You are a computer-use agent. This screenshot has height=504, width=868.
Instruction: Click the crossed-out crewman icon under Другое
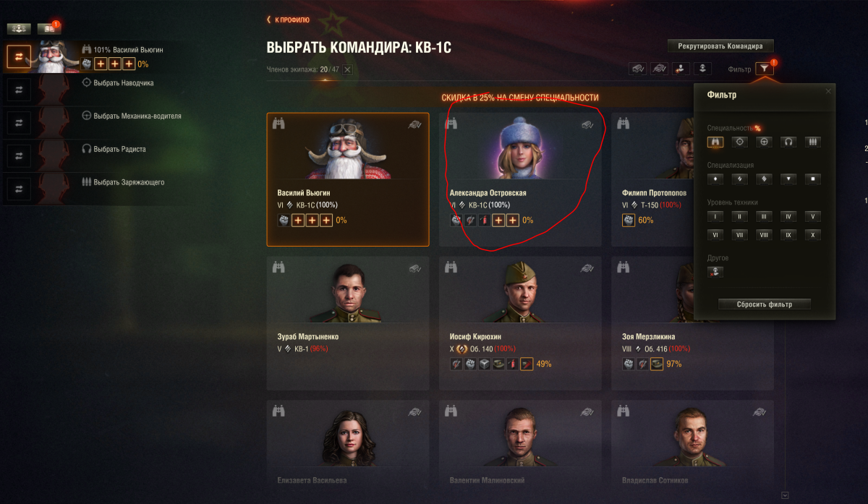click(x=715, y=272)
